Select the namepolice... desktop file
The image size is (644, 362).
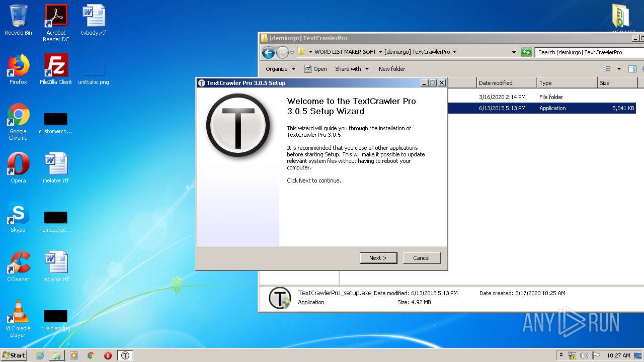(56, 222)
